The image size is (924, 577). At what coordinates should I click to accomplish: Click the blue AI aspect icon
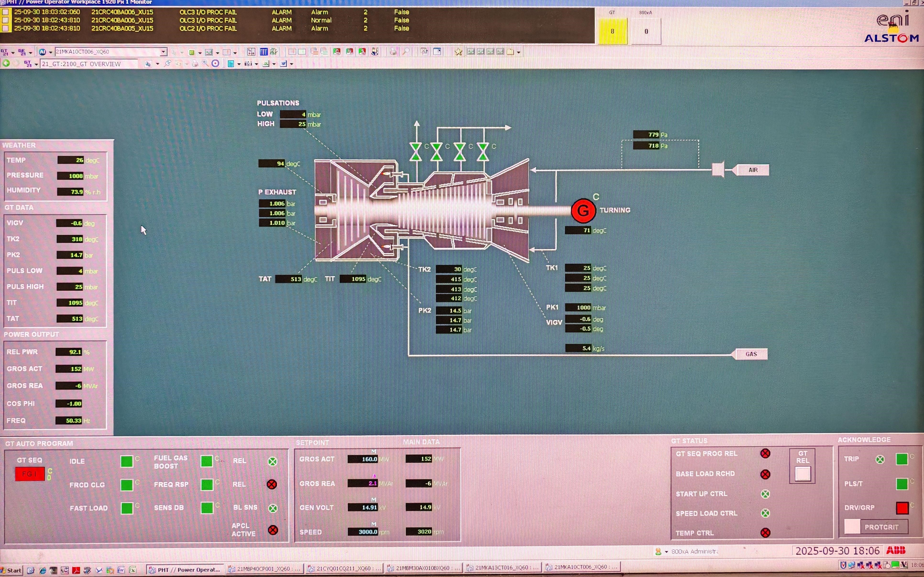tap(42, 51)
